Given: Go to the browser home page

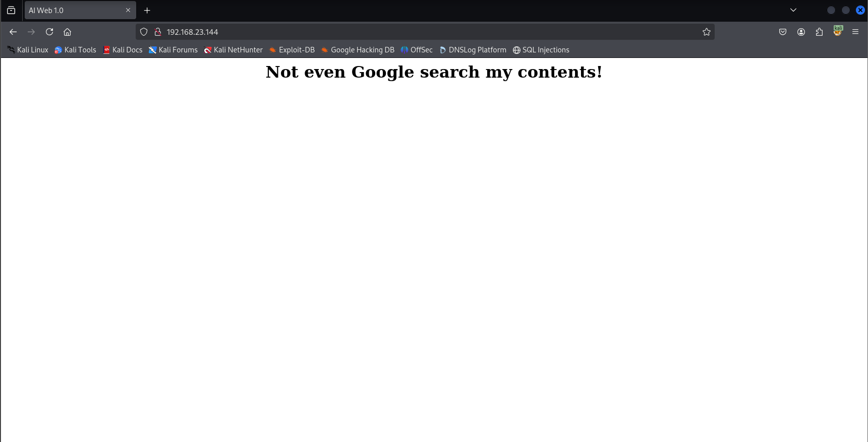Looking at the screenshot, I should click(x=67, y=32).
